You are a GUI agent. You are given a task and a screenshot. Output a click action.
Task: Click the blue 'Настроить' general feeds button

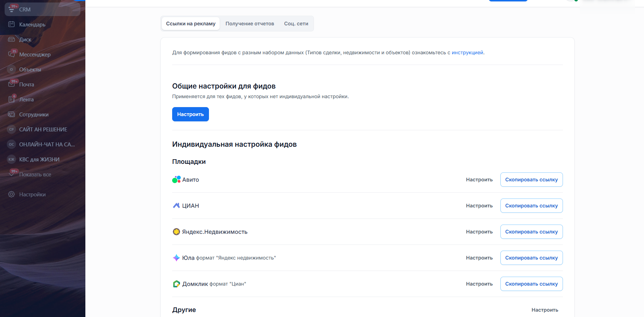coord(190,114)
